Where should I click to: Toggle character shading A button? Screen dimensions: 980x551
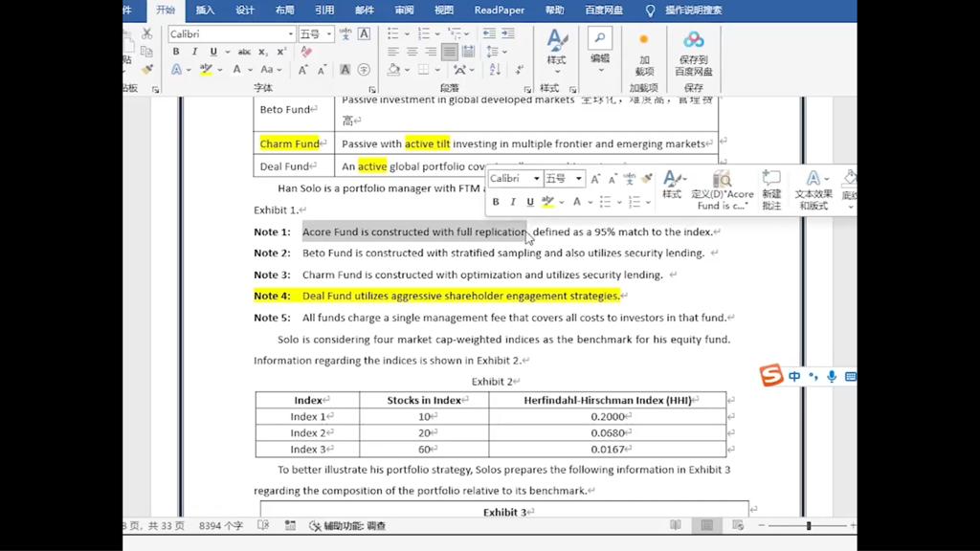pos(345,70)
